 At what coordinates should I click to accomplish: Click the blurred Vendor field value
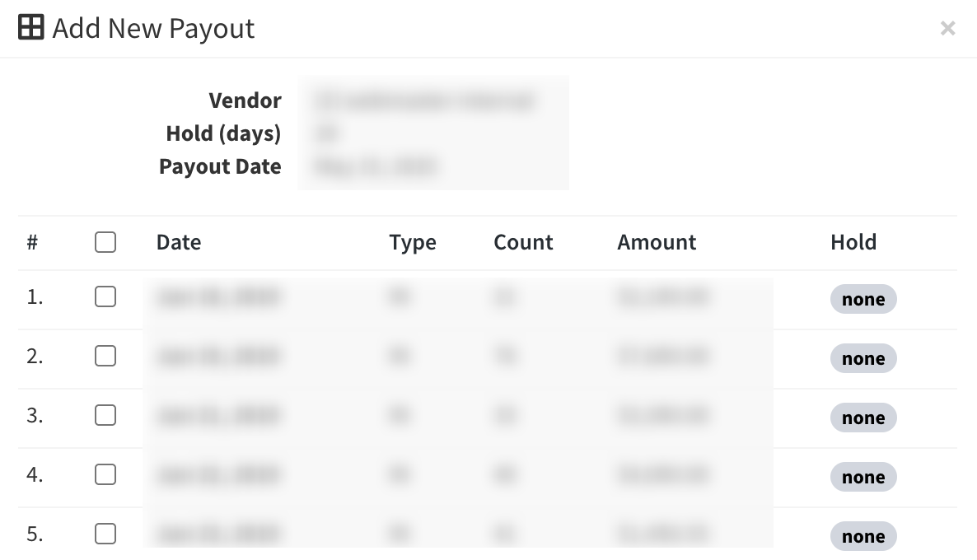(426, 100)
